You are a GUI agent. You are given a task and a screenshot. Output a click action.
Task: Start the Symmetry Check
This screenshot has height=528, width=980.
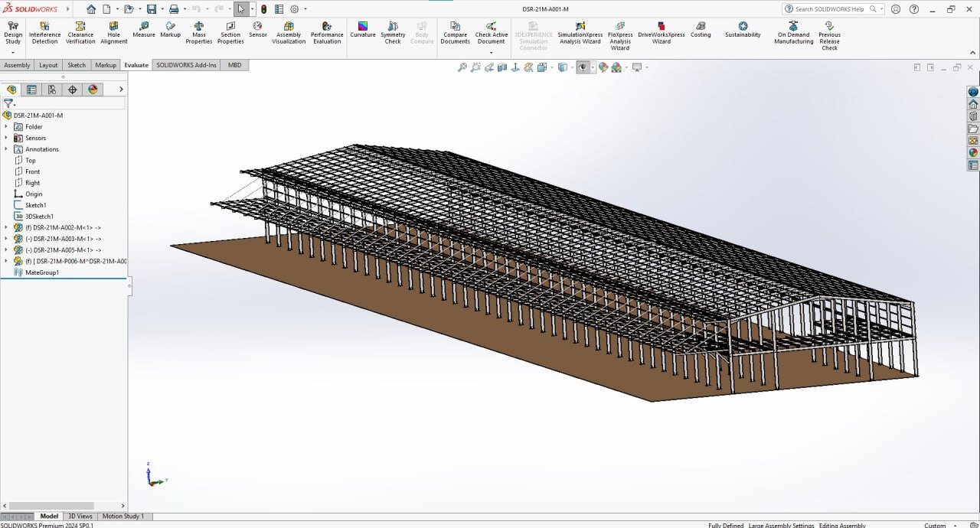(393, 33)
